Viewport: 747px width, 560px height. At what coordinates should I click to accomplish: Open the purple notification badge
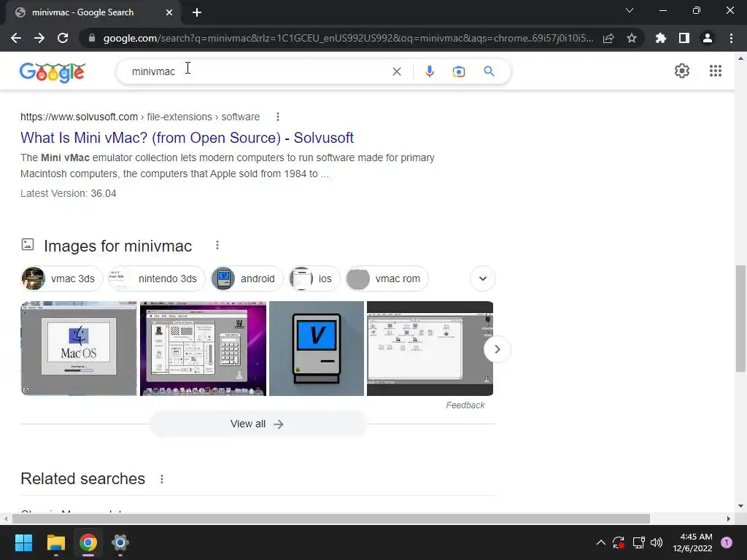727,542
